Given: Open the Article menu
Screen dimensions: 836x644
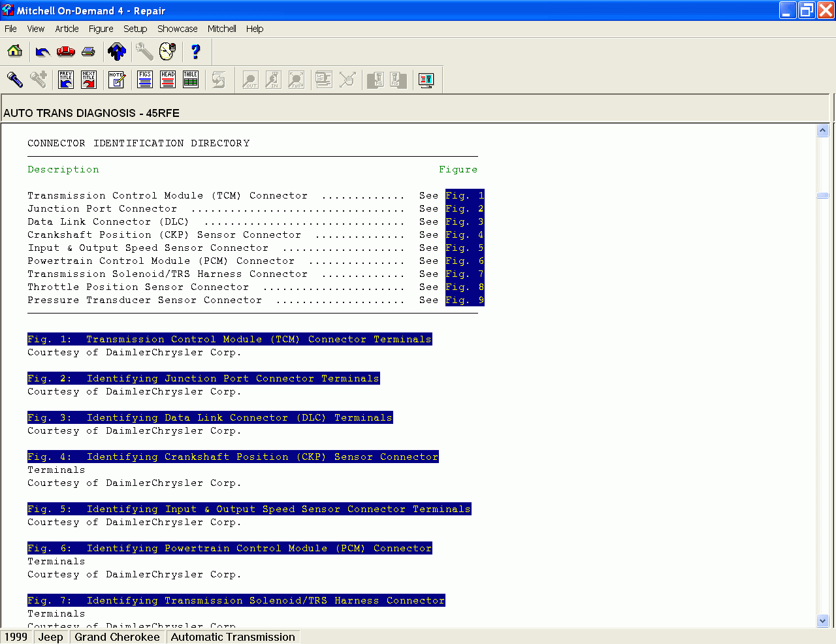Looking at the screenshot, I should coord(67,29).
